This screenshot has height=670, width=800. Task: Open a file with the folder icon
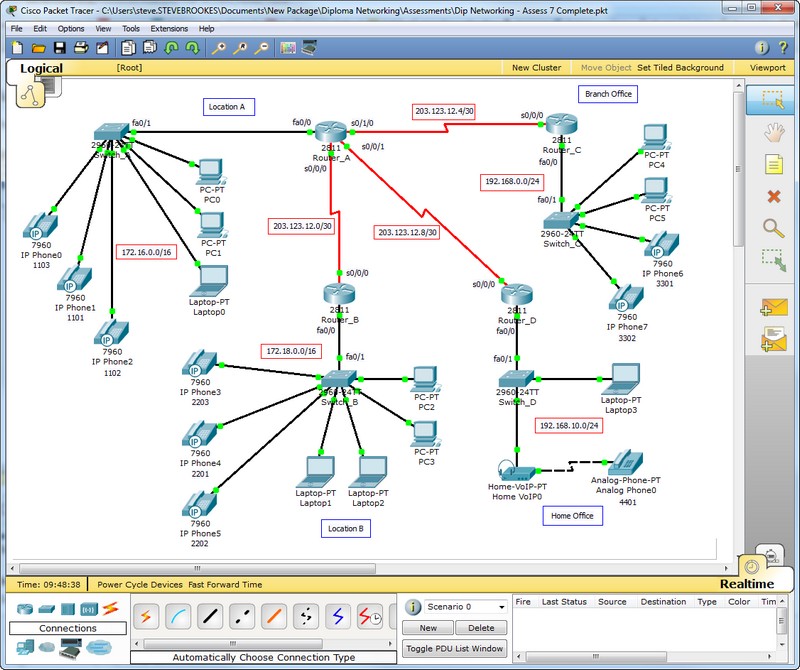coord(38,48)
